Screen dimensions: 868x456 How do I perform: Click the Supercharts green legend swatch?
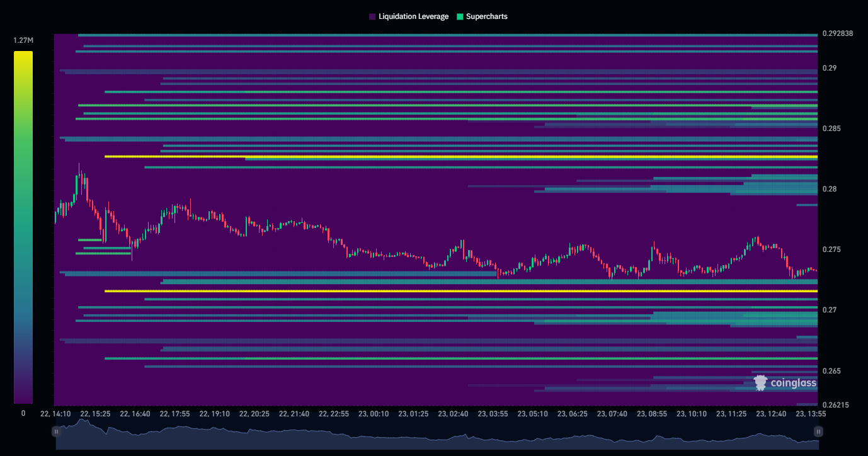(460, 16)
